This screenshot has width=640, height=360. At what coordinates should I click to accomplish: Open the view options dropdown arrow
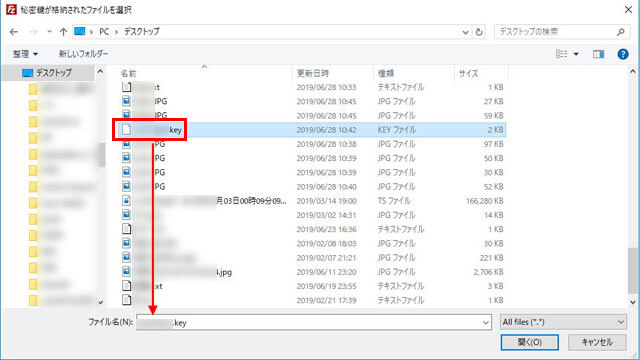[x=576, y=54]
